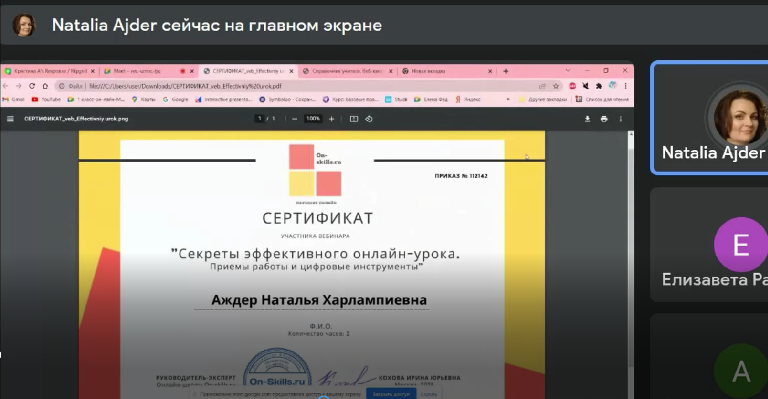Rotate the PDF document icon
Viewport: 768px width, 399px height.
pos(369,119)
